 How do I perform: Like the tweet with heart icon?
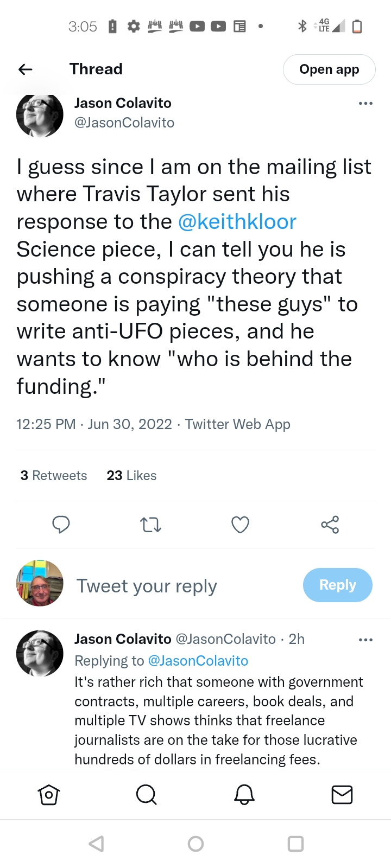click(240, 525)
